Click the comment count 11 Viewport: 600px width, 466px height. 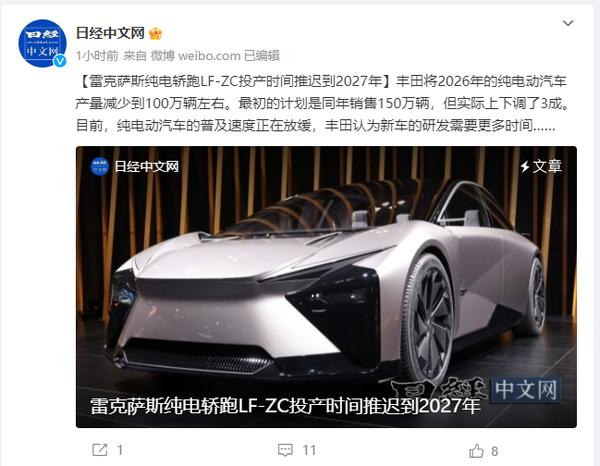309,450
